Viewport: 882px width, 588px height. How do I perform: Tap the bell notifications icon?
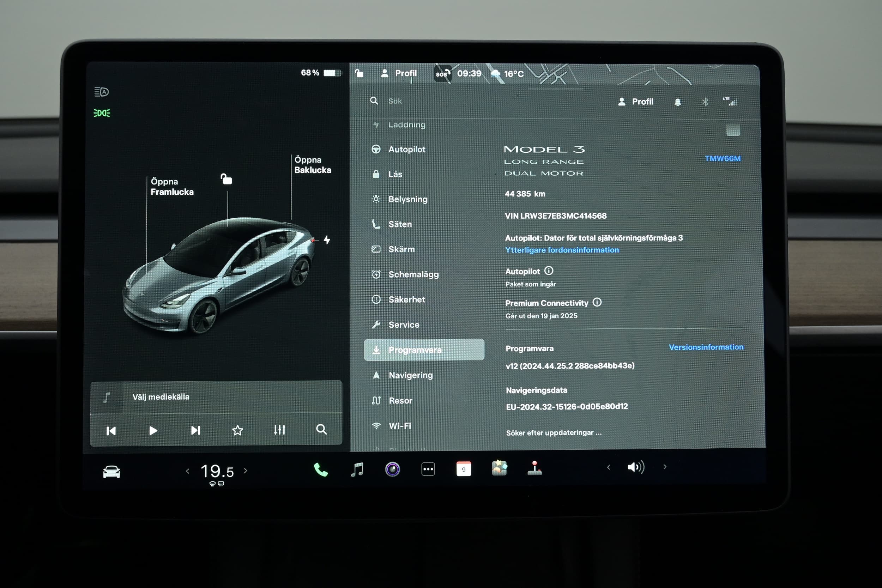click(x=677, y=102)
